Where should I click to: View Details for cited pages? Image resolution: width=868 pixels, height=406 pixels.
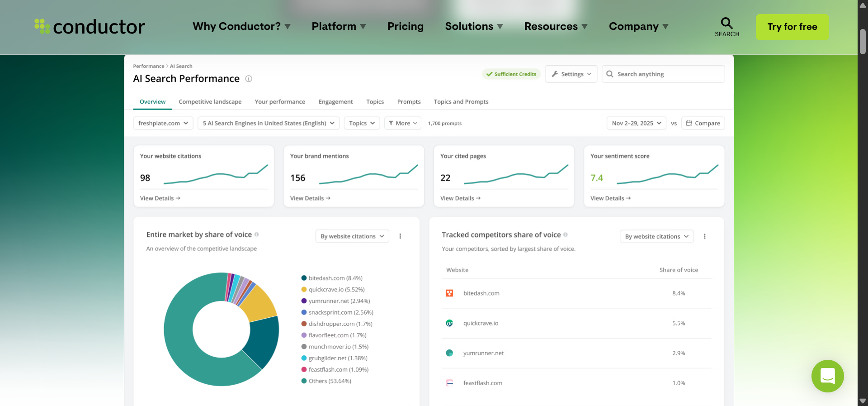tap(460, 198)
